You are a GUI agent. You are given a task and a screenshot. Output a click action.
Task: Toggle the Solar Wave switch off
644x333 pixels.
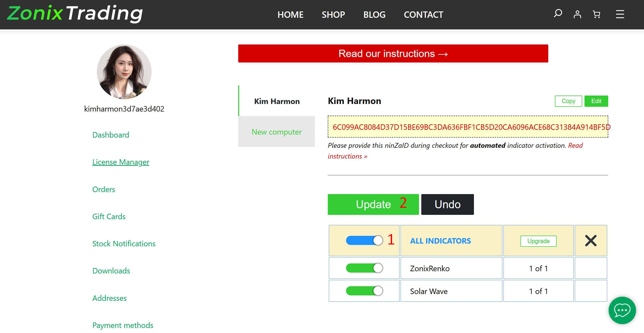(x=364, y=291)
